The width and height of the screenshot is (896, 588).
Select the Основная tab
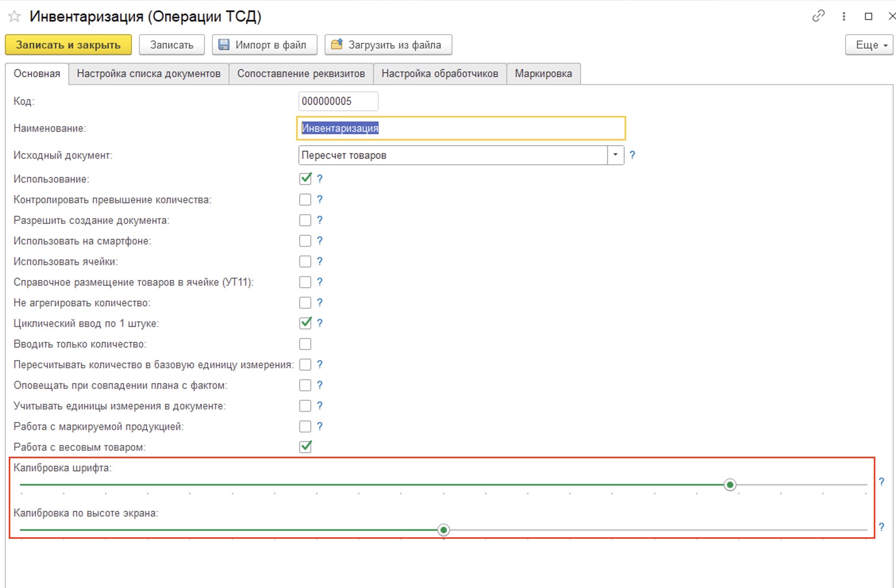(x=37, y=73)
